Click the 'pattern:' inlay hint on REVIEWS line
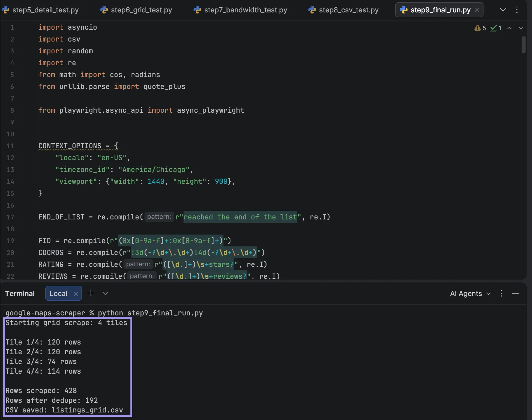The image size is (532, 420). tap(142, 276)
